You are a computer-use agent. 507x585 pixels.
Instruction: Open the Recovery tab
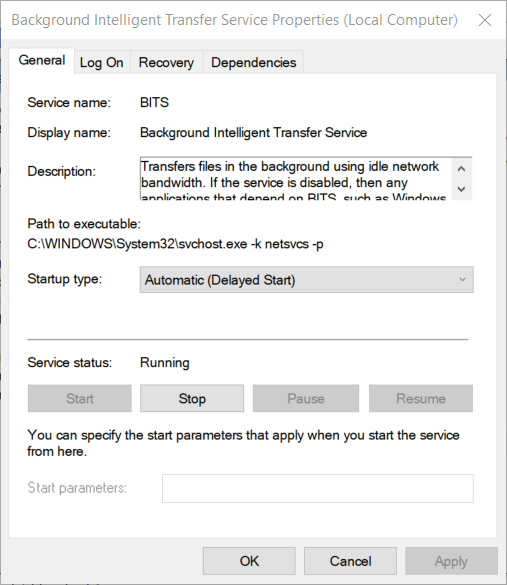click(x=166, y=62)
